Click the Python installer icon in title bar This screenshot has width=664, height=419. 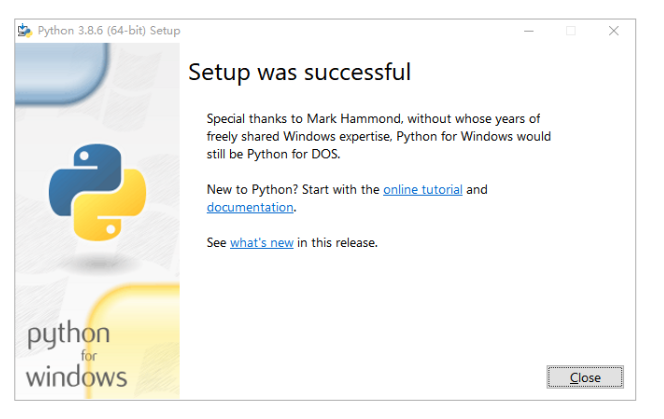click(24, 30)
